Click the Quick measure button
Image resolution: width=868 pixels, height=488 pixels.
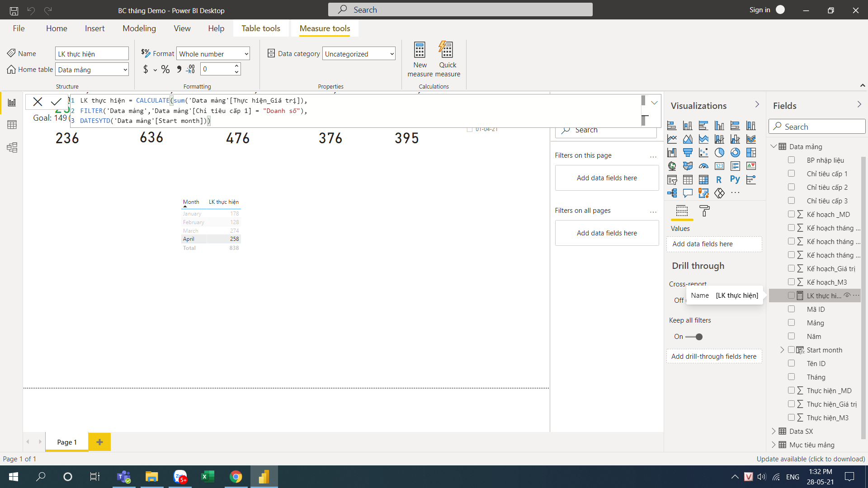pos(447,59)
